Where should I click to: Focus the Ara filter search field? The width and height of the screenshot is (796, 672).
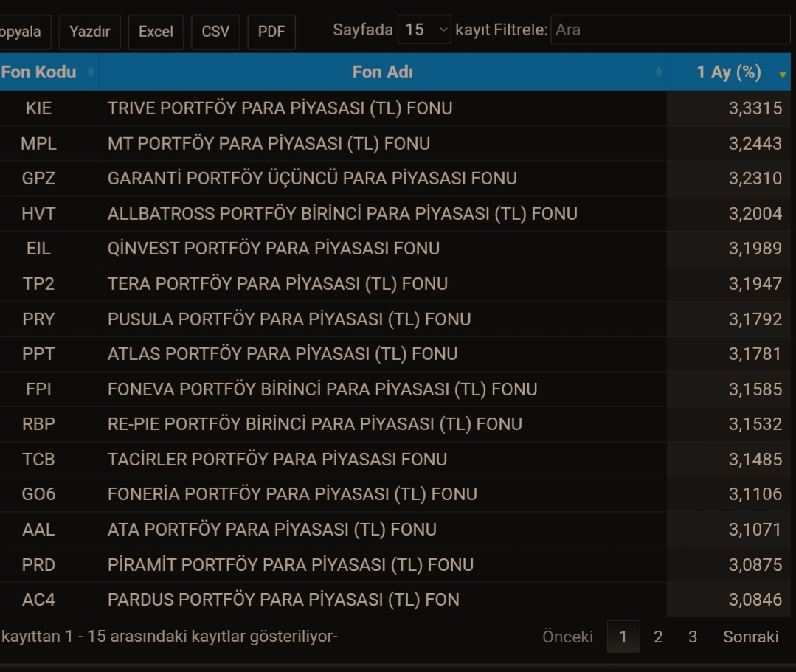(671, 30)
